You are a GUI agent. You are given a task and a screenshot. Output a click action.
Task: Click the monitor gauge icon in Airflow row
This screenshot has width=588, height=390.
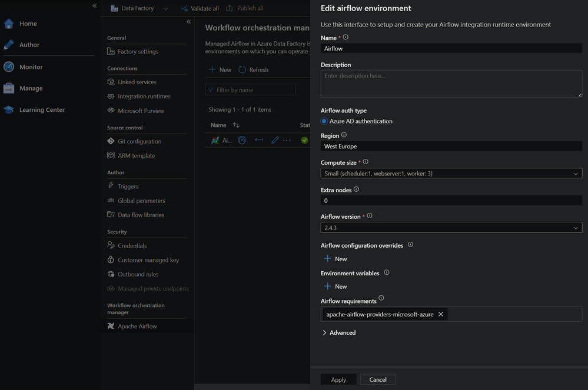click(242, 140)
